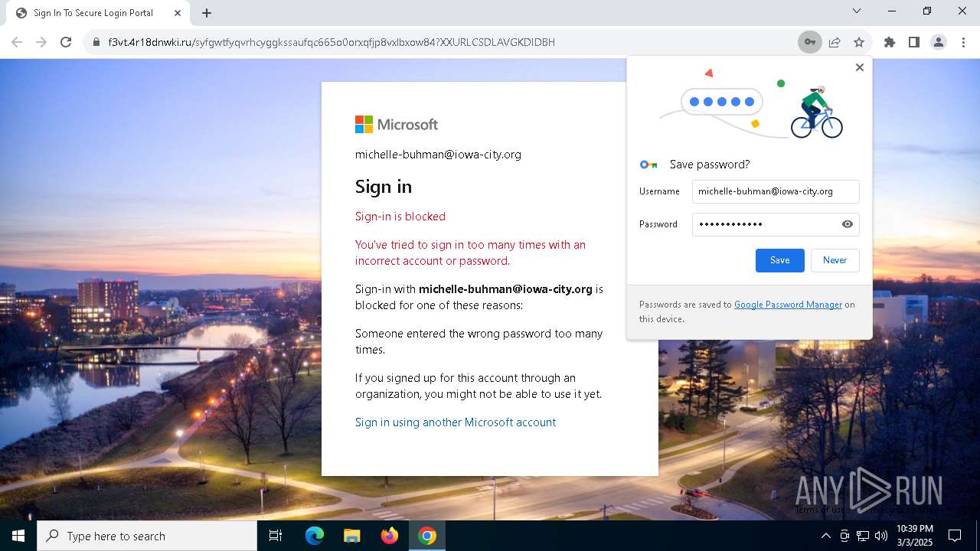Viewport: 980px width, 551px height.
Task: Show password with the eye icon
Action: [x=848, y=224]
